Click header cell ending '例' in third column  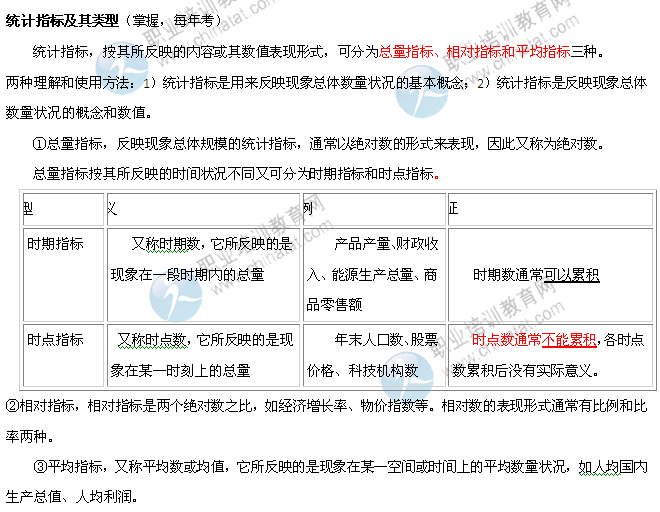coord(375,209)
